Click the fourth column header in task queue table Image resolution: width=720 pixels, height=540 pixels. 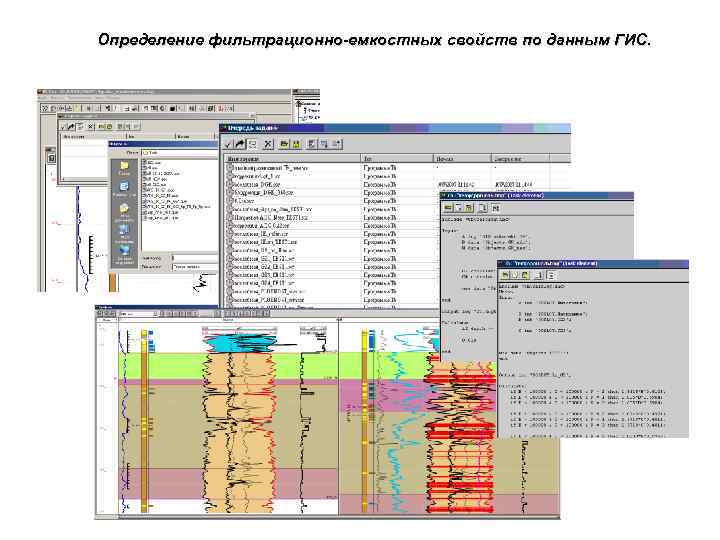(520, 159)
